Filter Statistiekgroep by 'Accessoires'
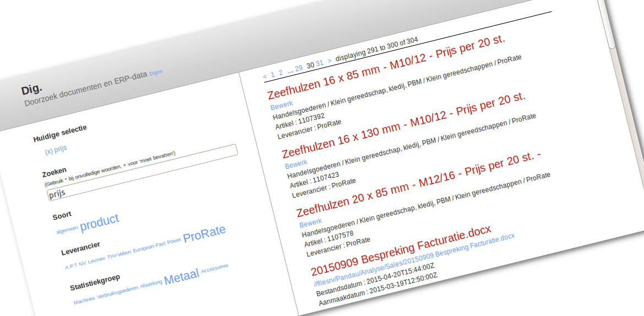The image size is (644, 316). pos(215,268)
